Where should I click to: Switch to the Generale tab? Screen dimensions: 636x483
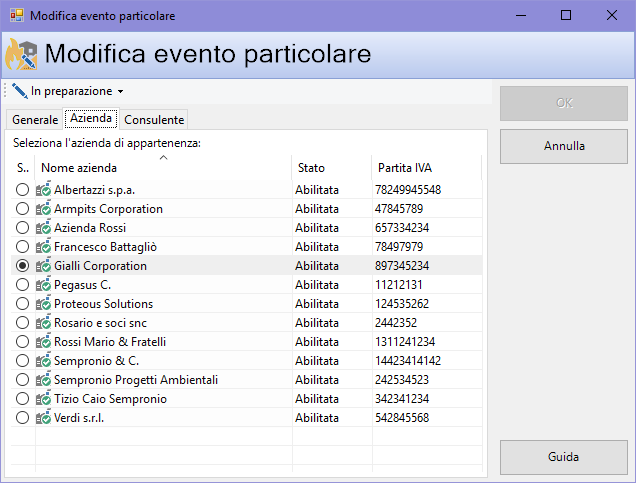(35, 120)
